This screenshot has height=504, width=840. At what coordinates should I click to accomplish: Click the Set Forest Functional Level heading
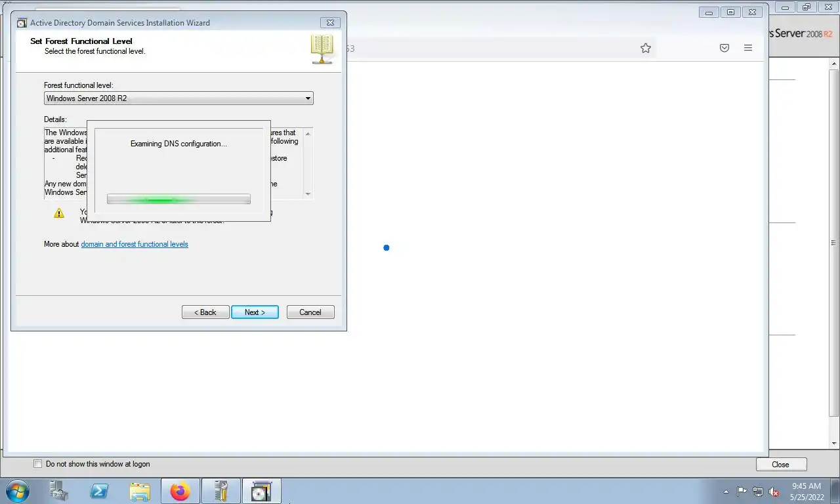tap(81, 41)
